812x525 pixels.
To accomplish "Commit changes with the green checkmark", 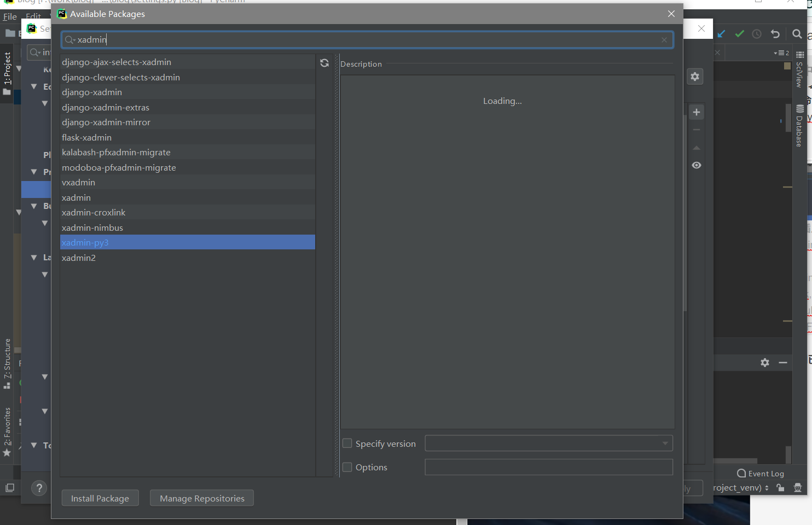I will point(739,34).
